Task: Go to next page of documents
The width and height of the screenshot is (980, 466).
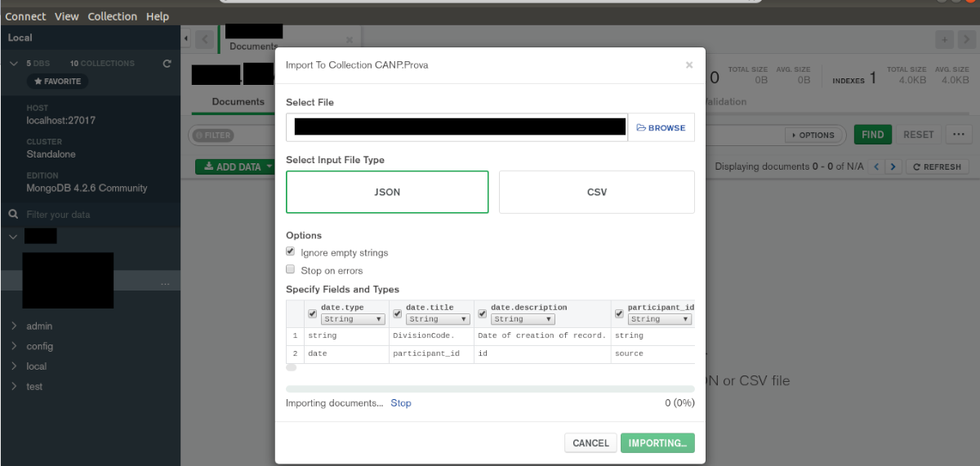Action: pyautogui.click(x=893, y=166)
